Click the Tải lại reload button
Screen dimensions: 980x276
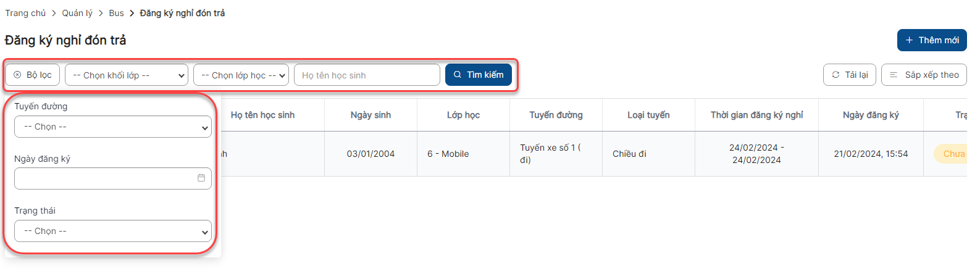coord(849,75)
